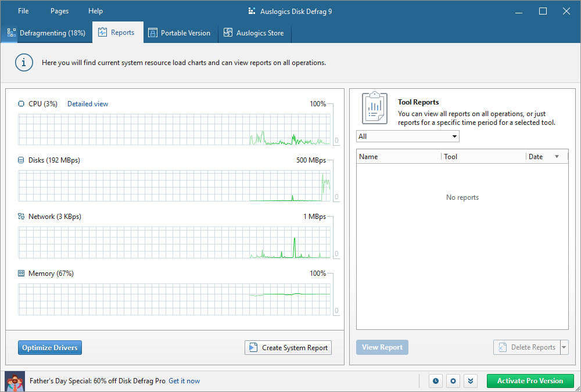Click the 'Network (3 KBps)' label
Screen dimensions: 581x392
[x=55, y=217]
